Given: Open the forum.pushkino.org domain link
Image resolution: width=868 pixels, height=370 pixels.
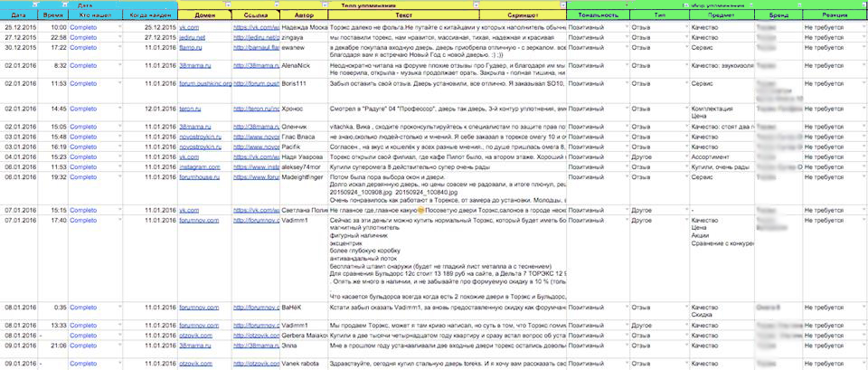Looking at the screenshot, I should point(205,83).
